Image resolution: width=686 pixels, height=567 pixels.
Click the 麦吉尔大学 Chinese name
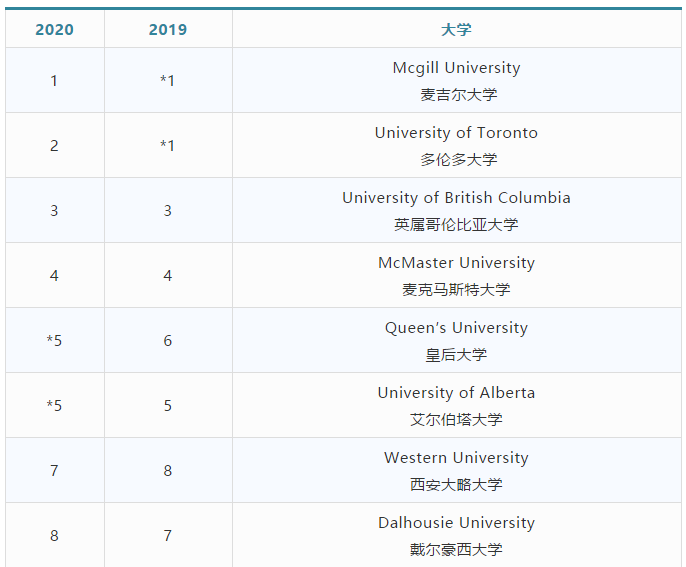(x=456, y=95)
